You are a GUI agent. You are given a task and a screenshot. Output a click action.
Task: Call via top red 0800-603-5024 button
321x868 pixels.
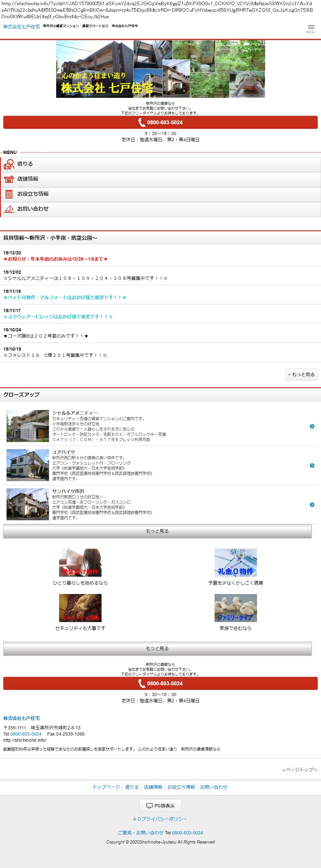161,122
